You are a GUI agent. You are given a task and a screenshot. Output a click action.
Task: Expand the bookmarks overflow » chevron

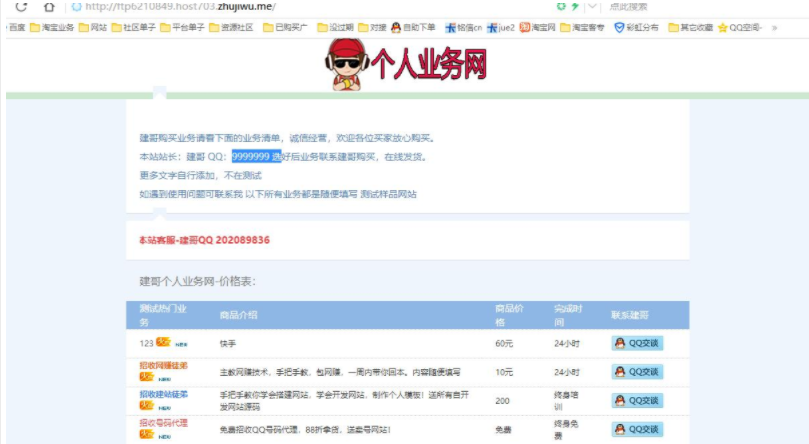pos(774,28)
